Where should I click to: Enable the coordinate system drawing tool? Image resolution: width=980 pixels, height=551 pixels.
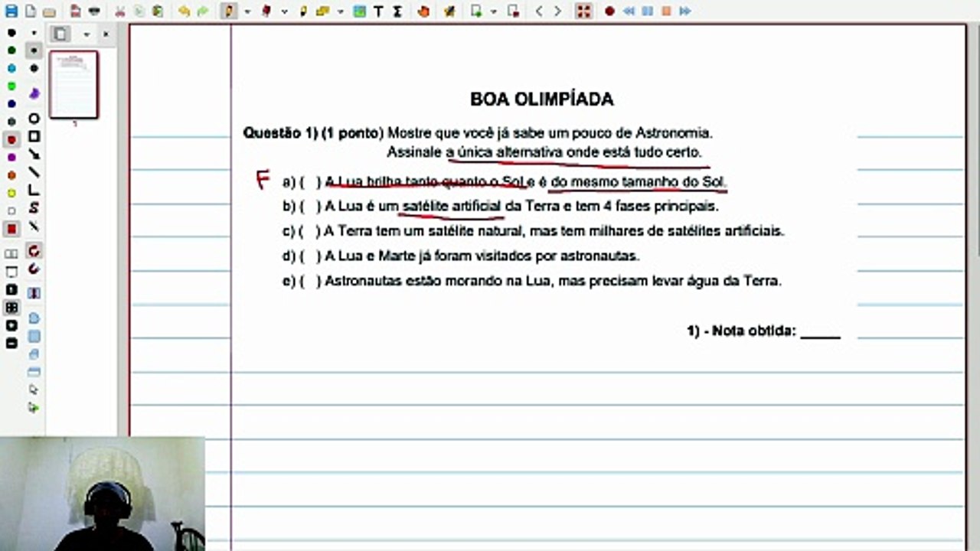click(34, 191)
